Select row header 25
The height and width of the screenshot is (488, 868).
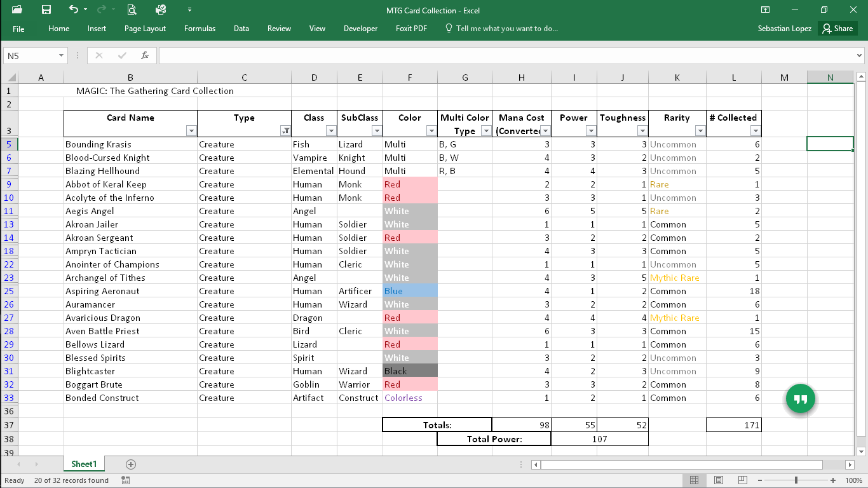coord(9,291)
